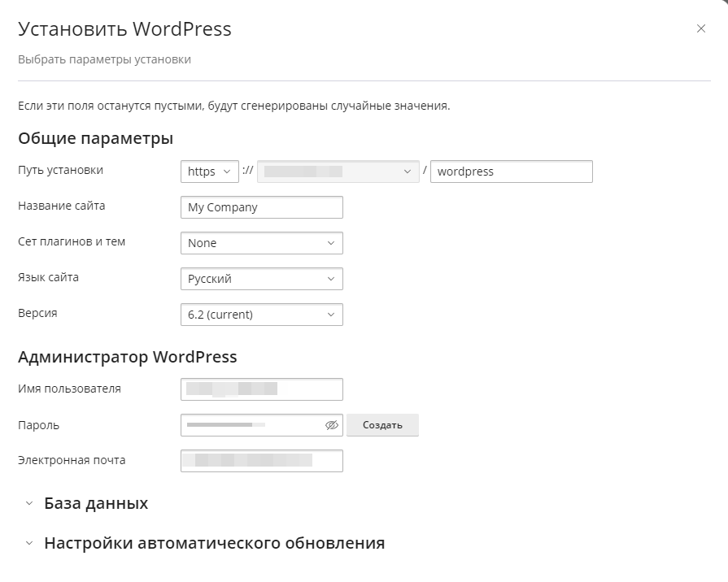Open the site language dropdown showing Русский

click(x=261, y=279)
